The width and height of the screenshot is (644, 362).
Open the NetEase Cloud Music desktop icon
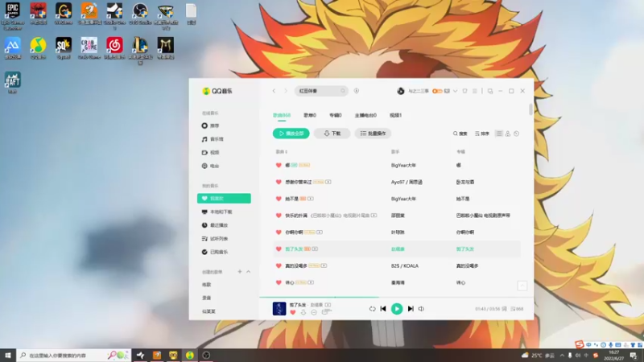114,47
